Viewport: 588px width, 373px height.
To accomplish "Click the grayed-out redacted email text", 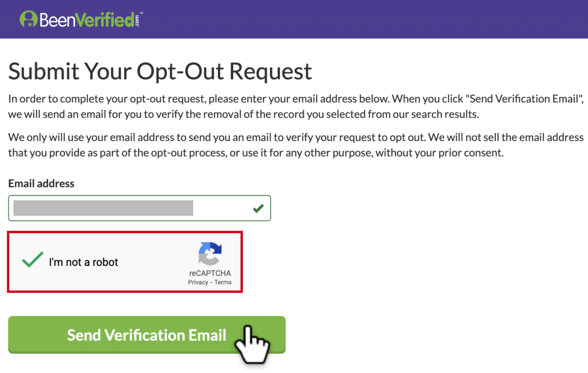I will pyautogui.click(x=103, y=208).
